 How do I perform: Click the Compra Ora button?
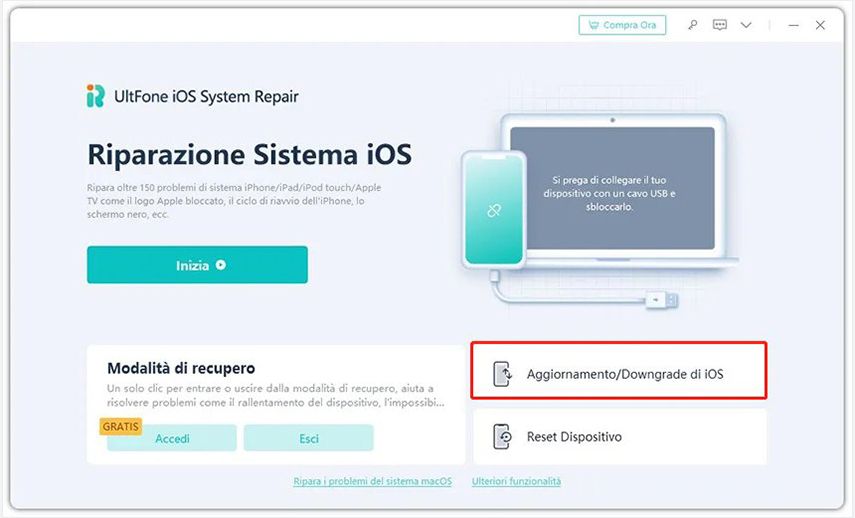tap(622, 25)
